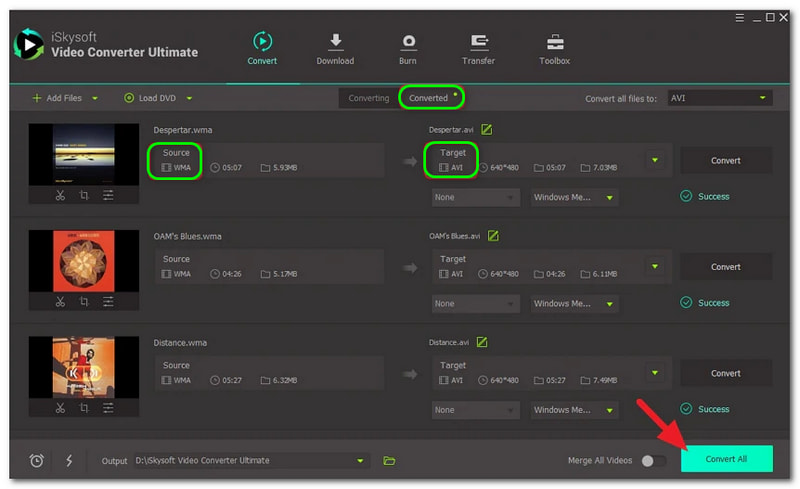
Task: Open the Windows Me... audio dropdown for Despertar
Action: pyautogui.click(x=574, y=197)
